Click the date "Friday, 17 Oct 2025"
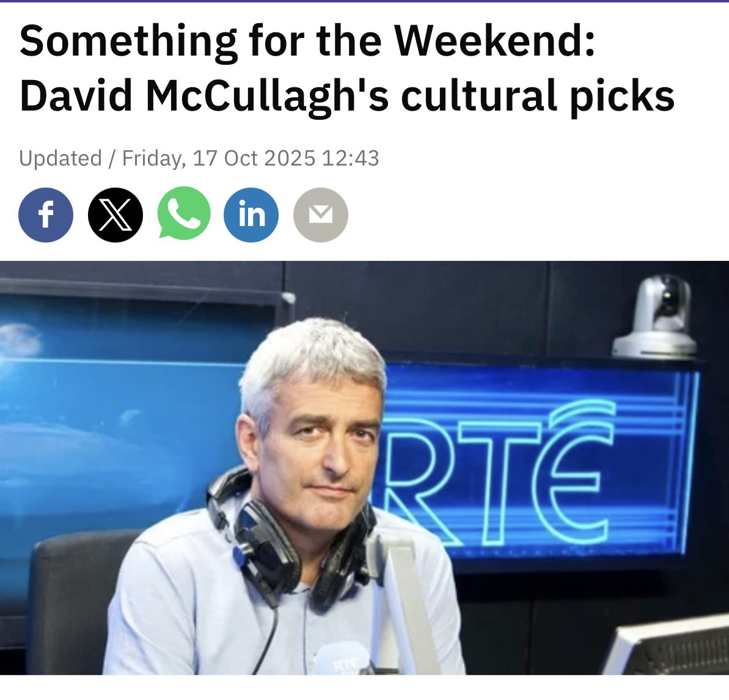 tap(219, 158)
